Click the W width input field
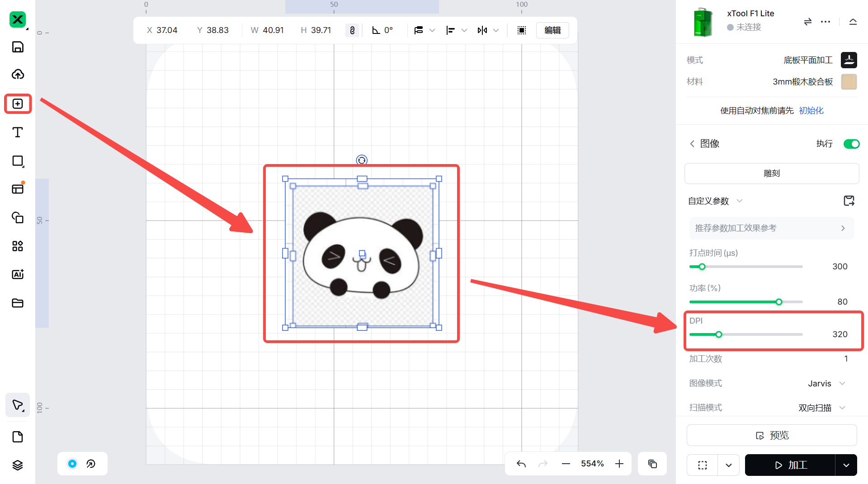Screen dimensions: 868x484 point(273,30)
